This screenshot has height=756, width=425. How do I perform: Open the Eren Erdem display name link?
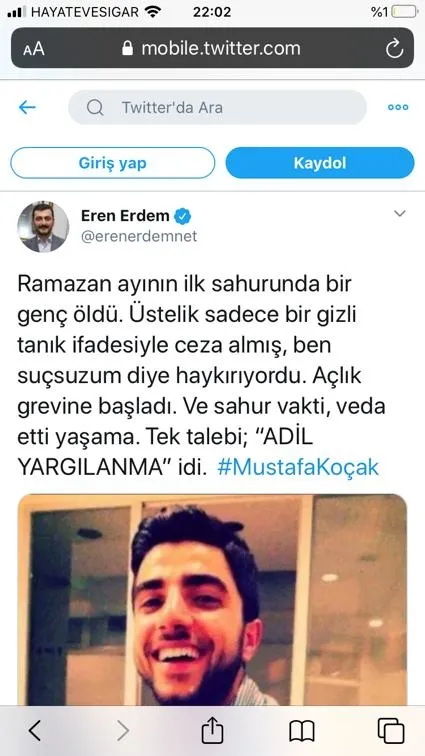pos(125,216)
